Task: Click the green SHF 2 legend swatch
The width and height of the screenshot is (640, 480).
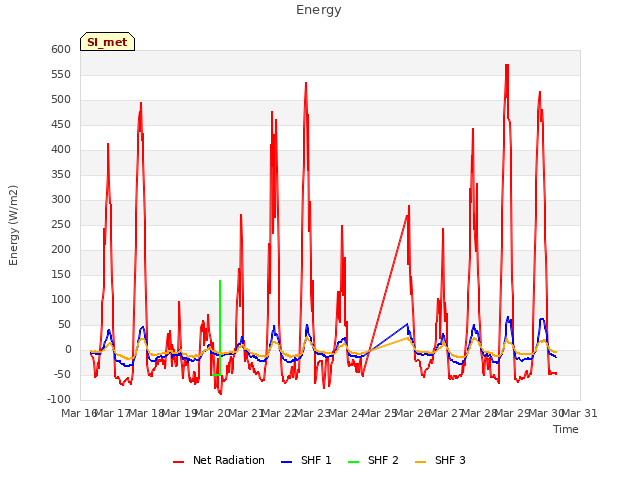Action: coord(353,462)
